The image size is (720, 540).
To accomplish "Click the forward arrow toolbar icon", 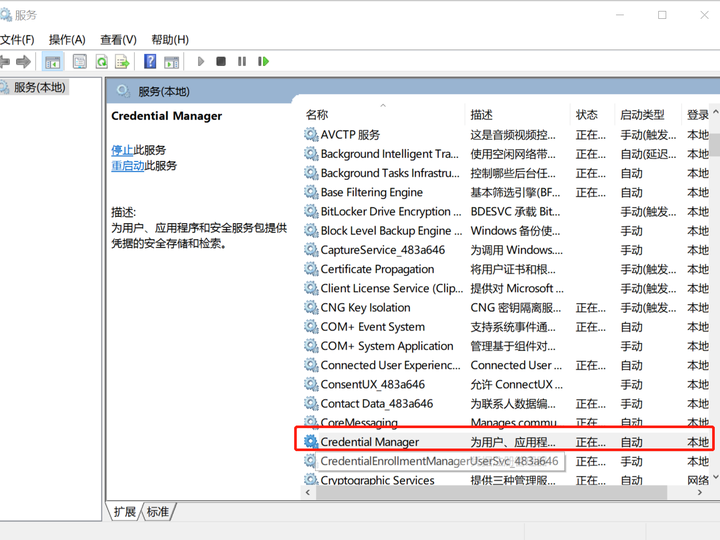I will 23,62.
